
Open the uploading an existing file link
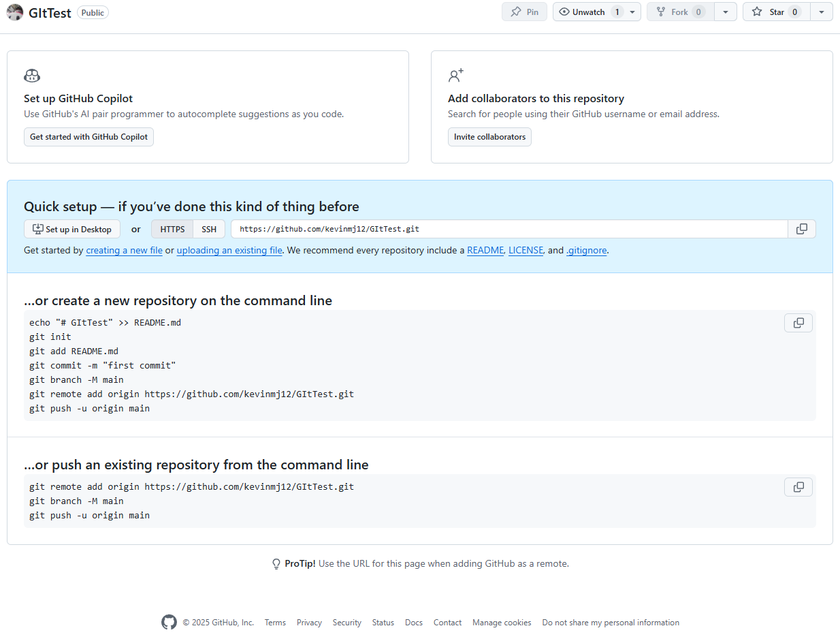point(229,250)
